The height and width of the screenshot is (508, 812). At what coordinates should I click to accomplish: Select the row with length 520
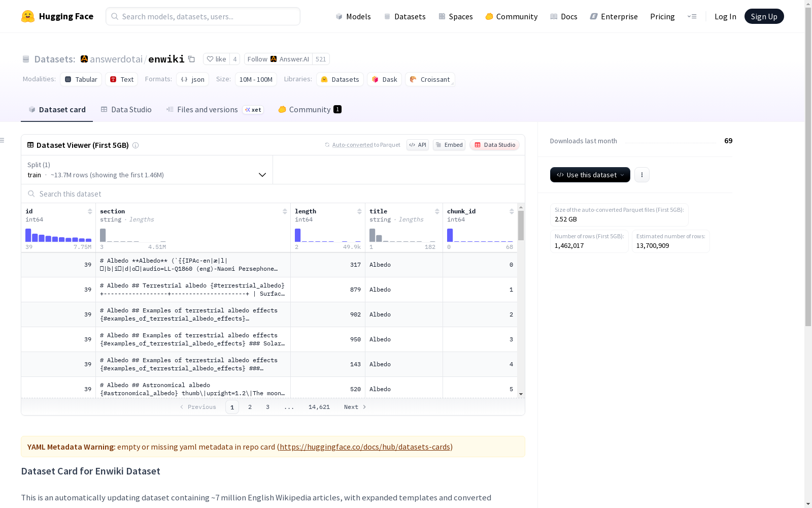tap(269, 388)
